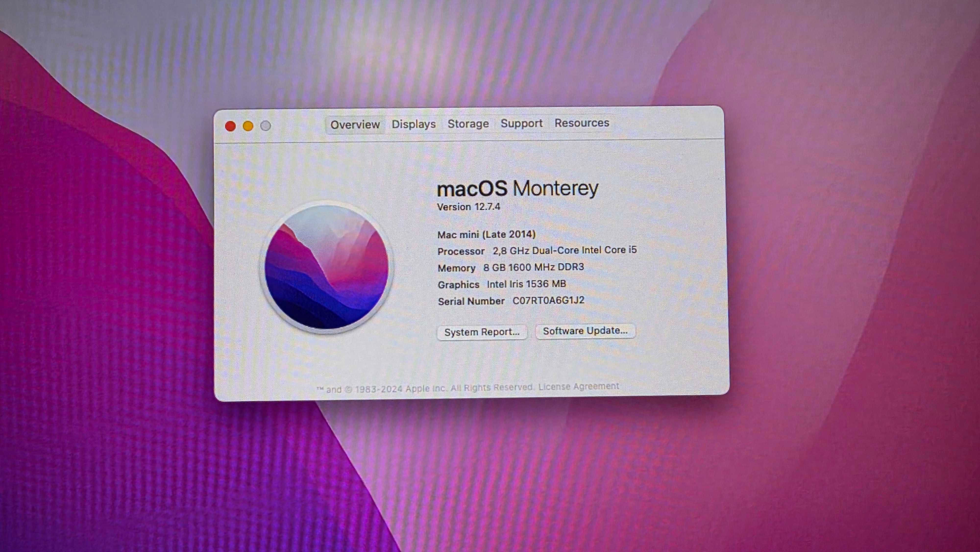This screenshot has width=980, height=552.
Task: Close the About This Mac window
Action: [230, 126]
